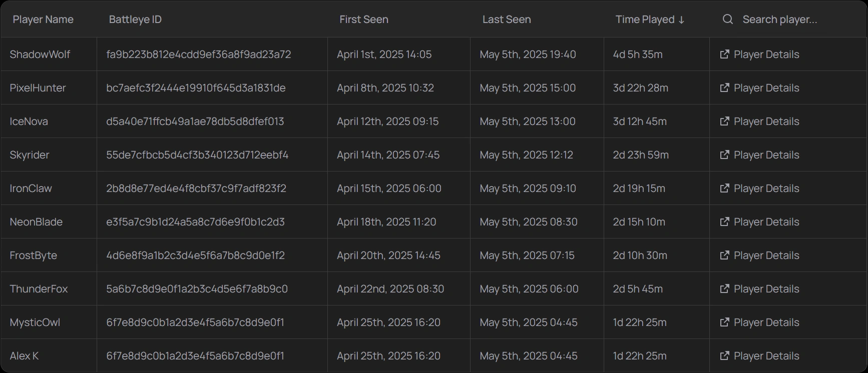Sort by Last Seen column header
Image resolution: width=868 pixels, height=373 pixels.
(507, 19)
